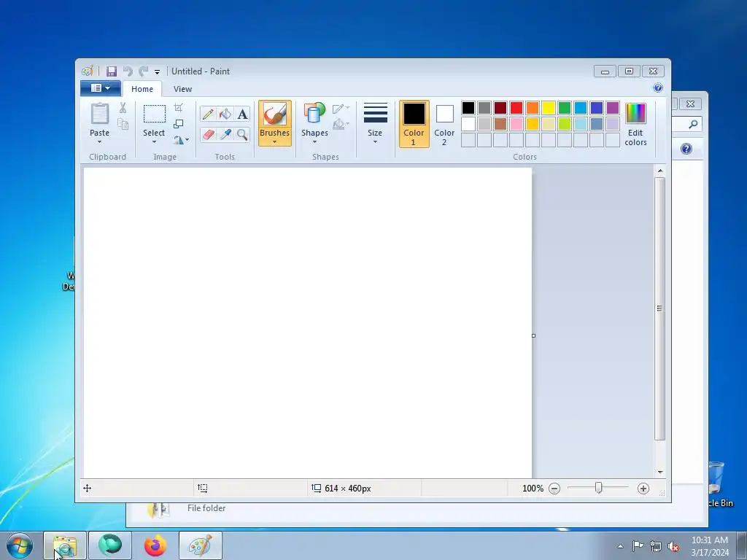Switch to the View tab
The height and width of the screenshot is (560, 747).
click(182, 89)
